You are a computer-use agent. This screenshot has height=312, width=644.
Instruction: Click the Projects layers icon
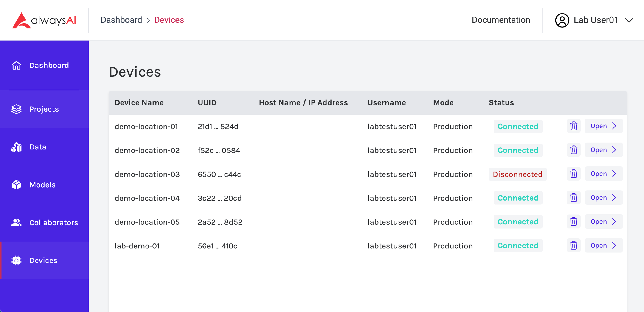[17, 109]
